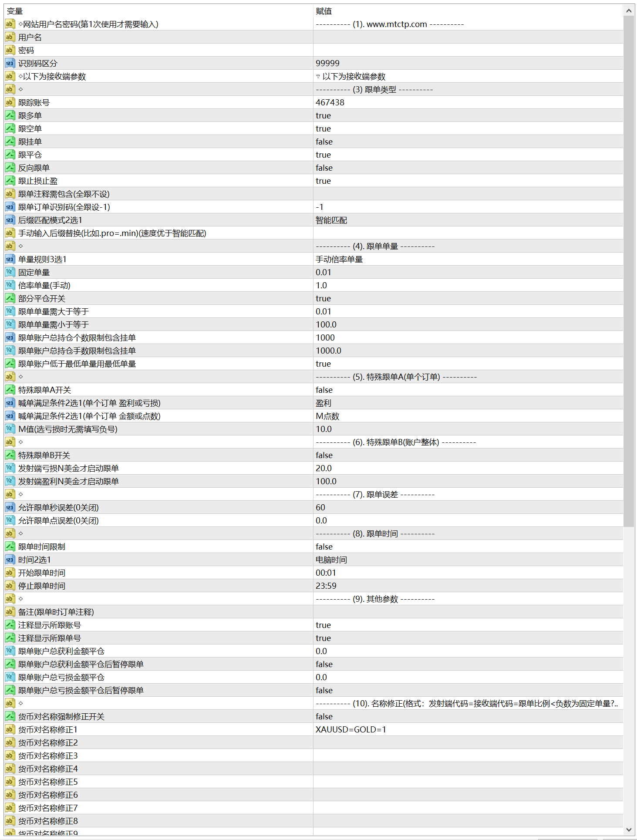Click the bool icon beside 注释显示所跟账号
The image size is (637, 840).
tap(10, 625)
